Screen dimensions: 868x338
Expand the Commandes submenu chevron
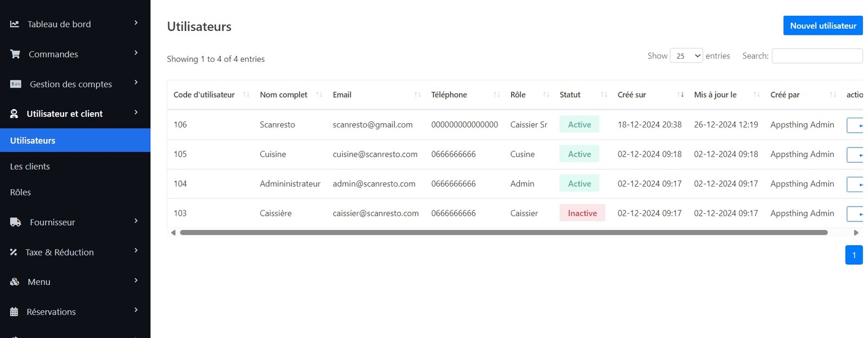136,53
